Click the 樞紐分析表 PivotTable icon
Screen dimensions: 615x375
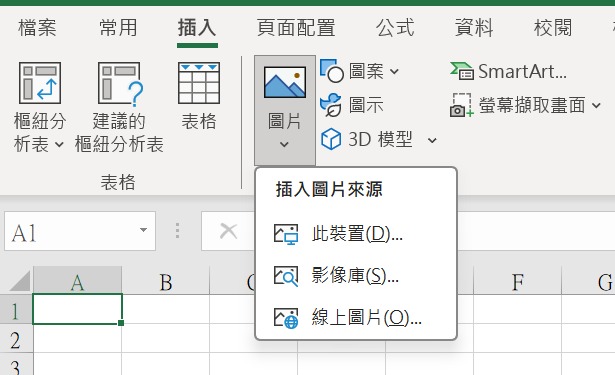click(40, 83)
